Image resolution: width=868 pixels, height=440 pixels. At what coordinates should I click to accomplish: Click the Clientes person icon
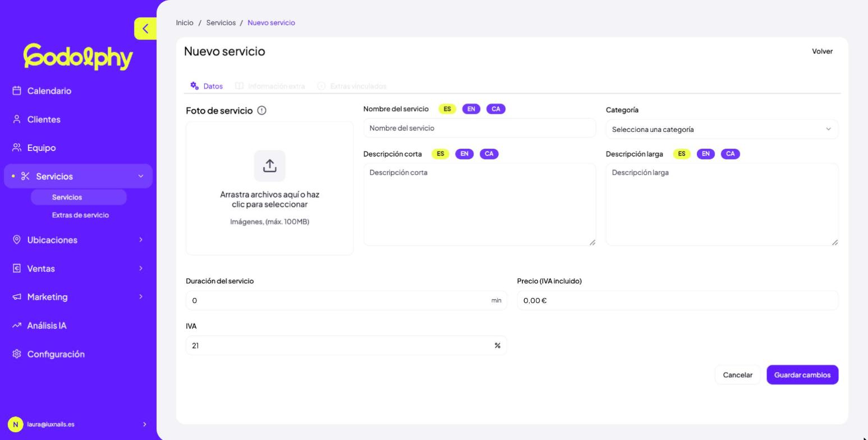(17, 120)
